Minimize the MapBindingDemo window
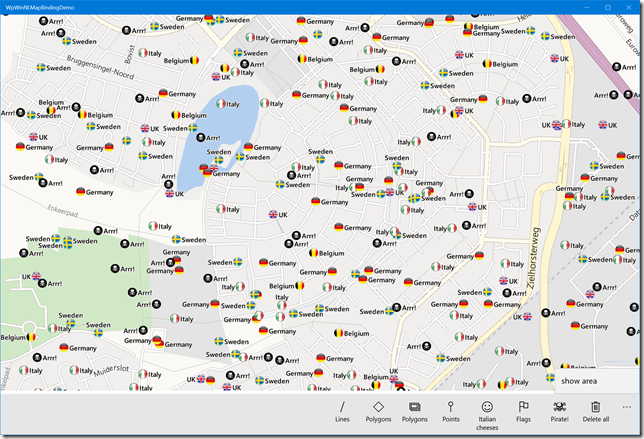 (x=587, y=7)
